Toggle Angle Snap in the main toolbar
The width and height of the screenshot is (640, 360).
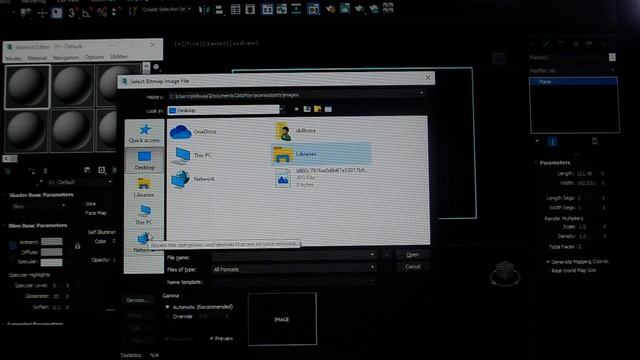point(87,13)
